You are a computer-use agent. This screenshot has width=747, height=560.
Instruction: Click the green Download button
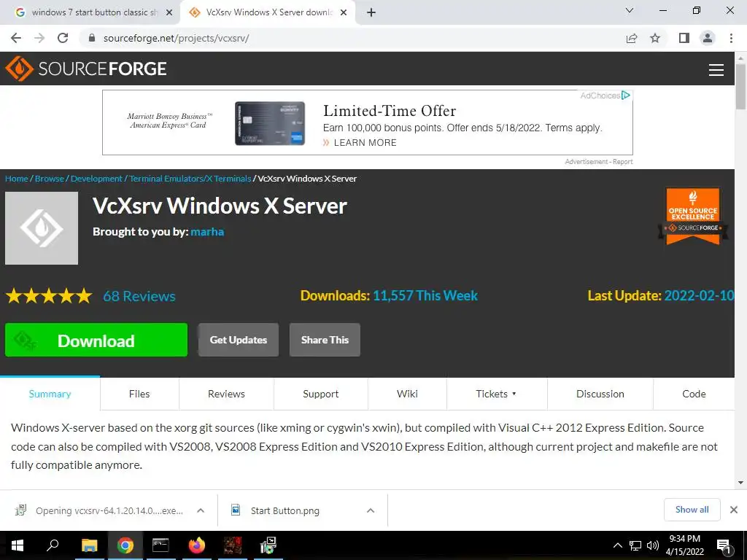click(x=96, y=340)
